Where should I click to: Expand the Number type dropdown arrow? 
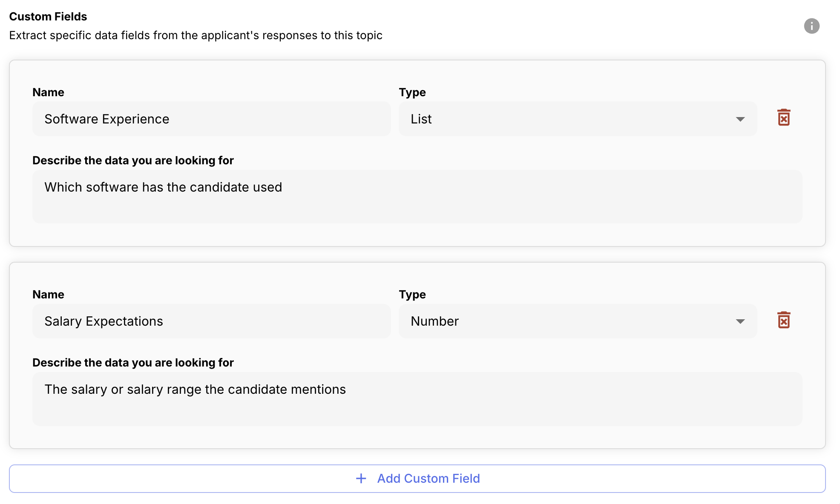coord(740,321)
